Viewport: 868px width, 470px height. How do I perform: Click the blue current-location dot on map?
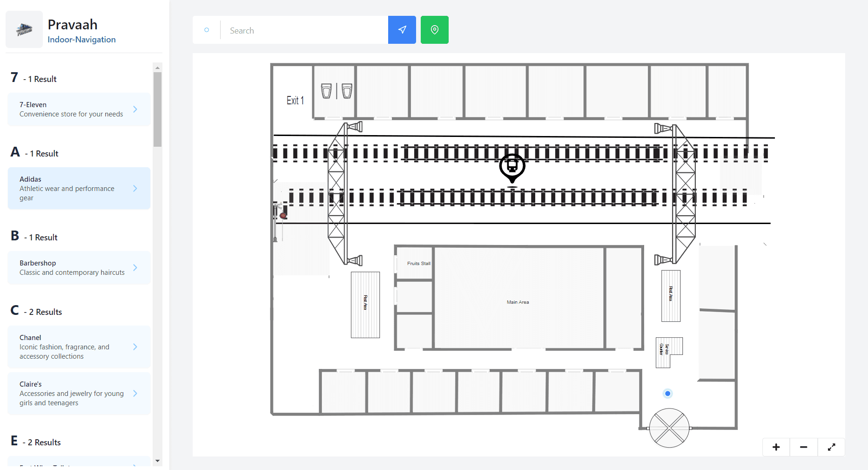pyautogui.click(x=668, y=394)
